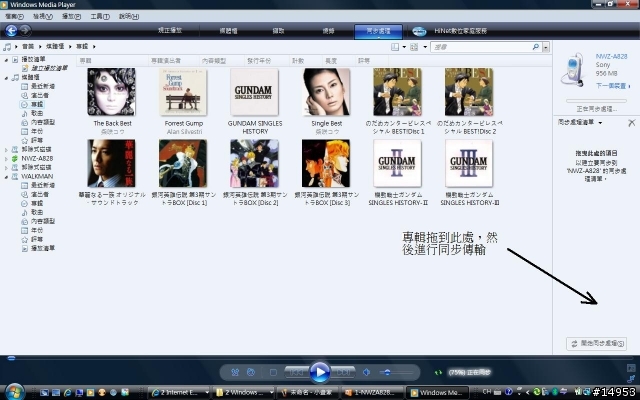Select 評等 under 媒體櫃 library

37,140
